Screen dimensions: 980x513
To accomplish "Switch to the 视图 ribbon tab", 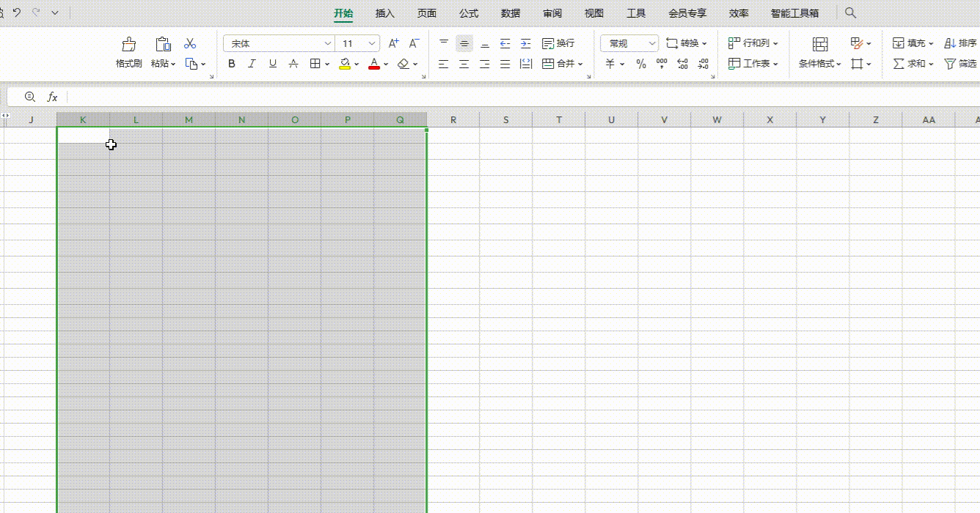I will click(594, 13).
